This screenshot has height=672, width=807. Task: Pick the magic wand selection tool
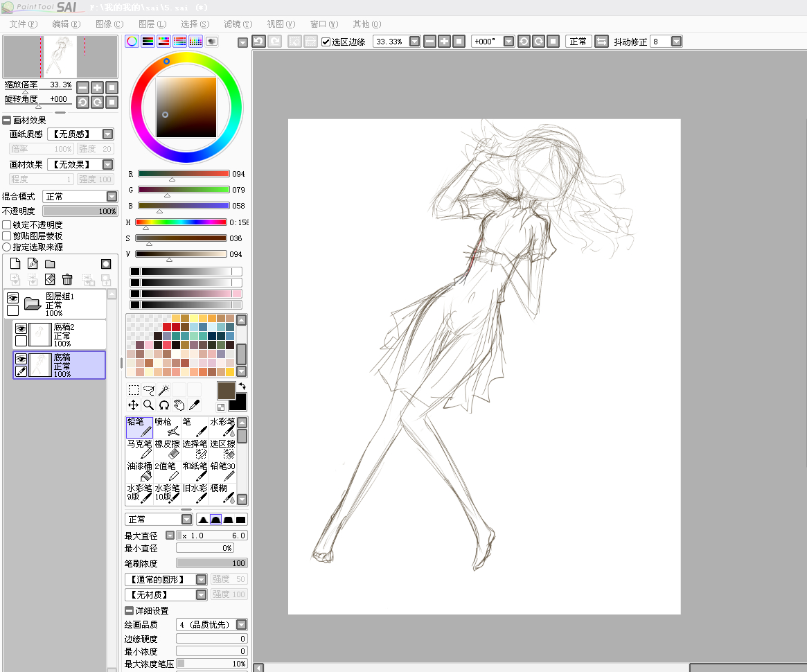[x=164, y=390]
